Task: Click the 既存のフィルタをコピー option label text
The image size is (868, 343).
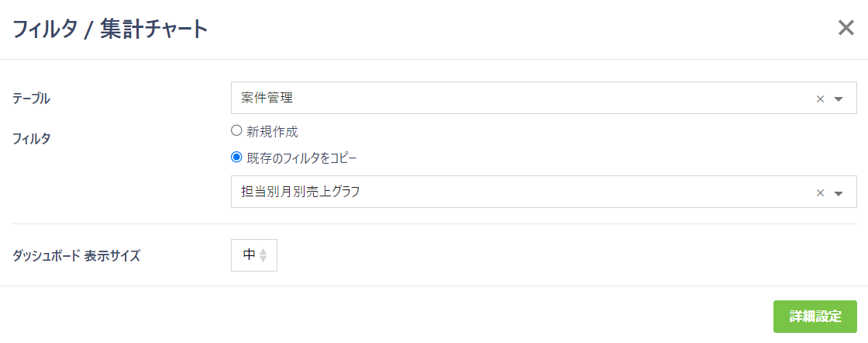Action: pos(301,158)
